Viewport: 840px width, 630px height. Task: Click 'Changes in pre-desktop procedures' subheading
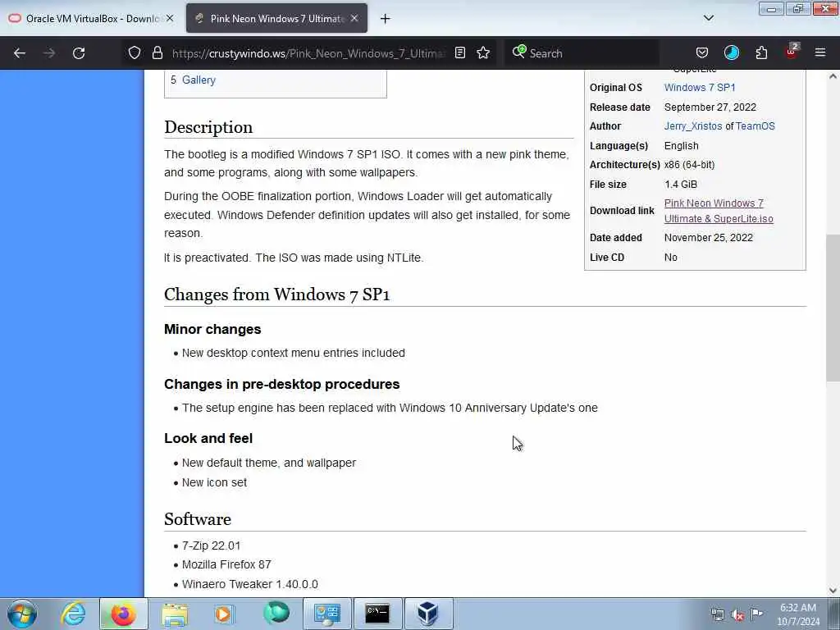[282, 384]
